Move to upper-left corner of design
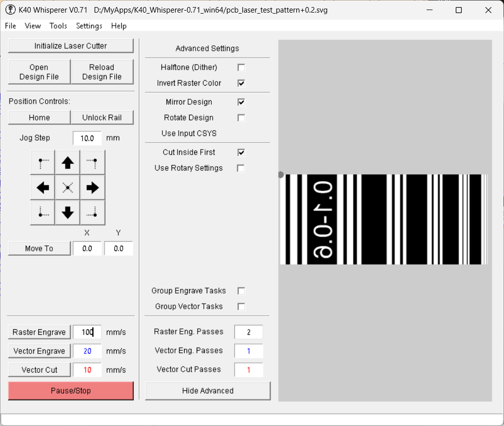The width and height of the screenshot is (504, 426). [x=43, y=163]
